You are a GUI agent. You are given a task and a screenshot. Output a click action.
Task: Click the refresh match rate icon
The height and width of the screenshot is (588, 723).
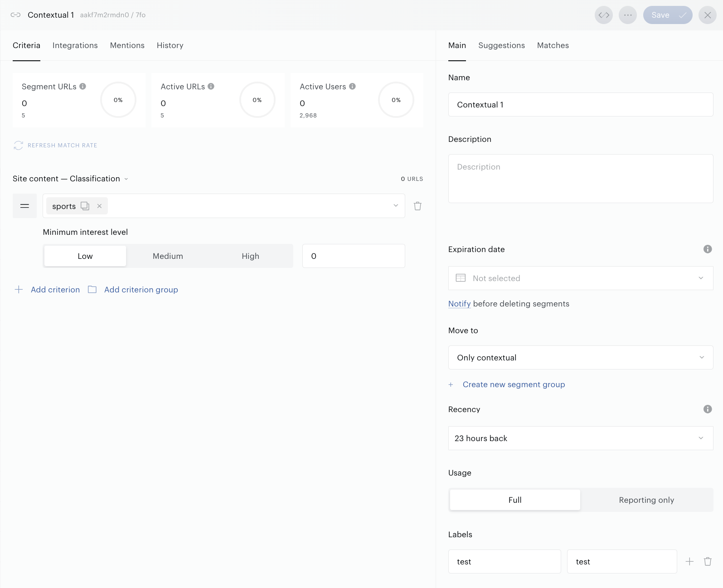pos(18,146)
